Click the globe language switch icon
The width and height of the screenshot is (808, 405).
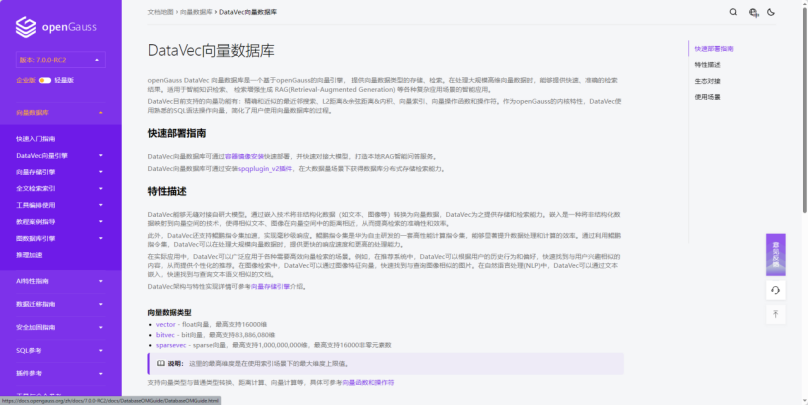click(753, 12)
